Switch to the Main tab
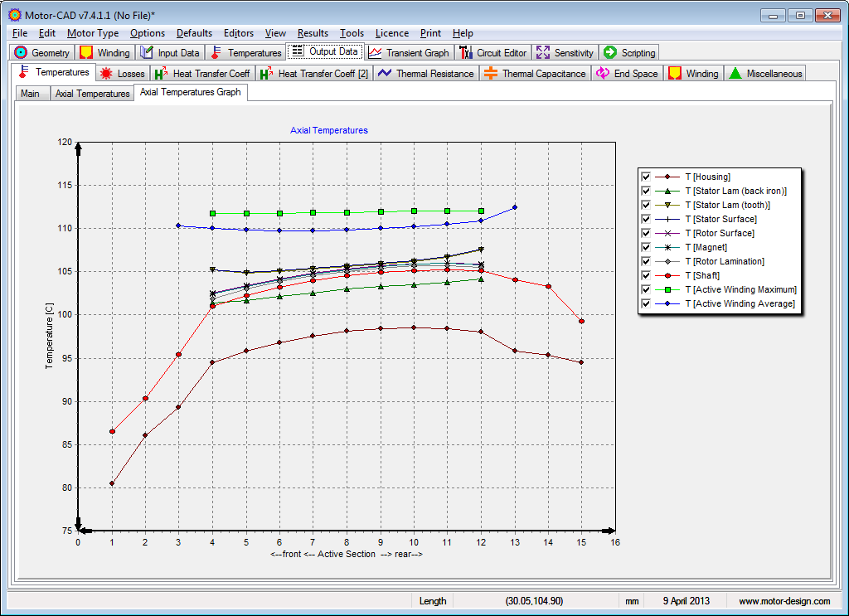This screenshot has width=849, height=616. 31,94
